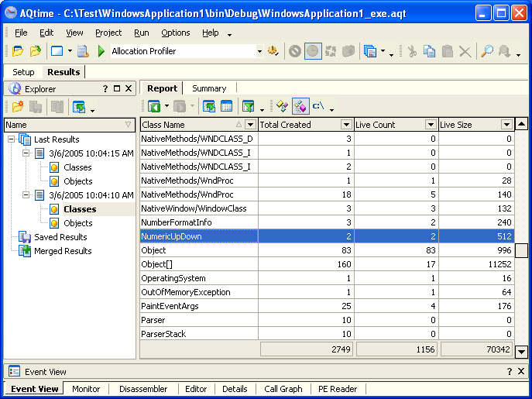Click the Report filter funnel icon
Viewport: 532px width, 399px height.
click(249, 107)
